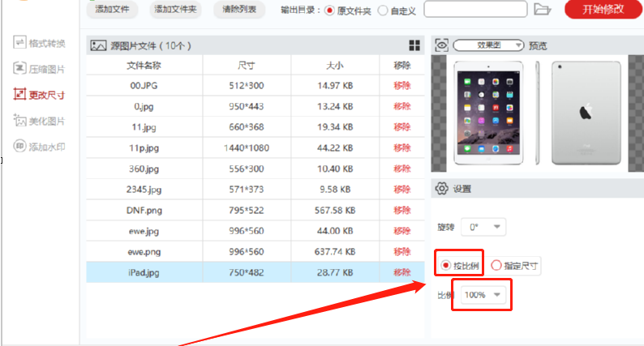Click the 更改尺寸 resize icon in sidebar
The width and height of the screenshot is (644, 346).
[19, 95]
